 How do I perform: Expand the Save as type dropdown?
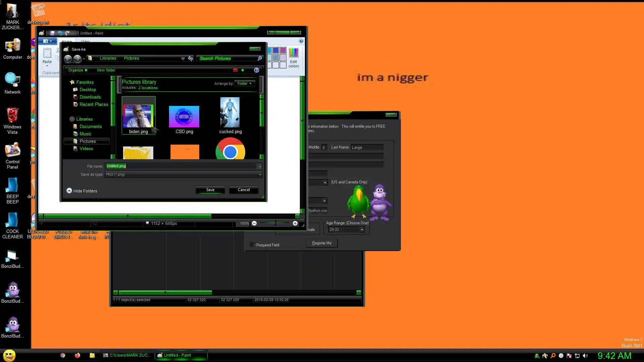260,174
